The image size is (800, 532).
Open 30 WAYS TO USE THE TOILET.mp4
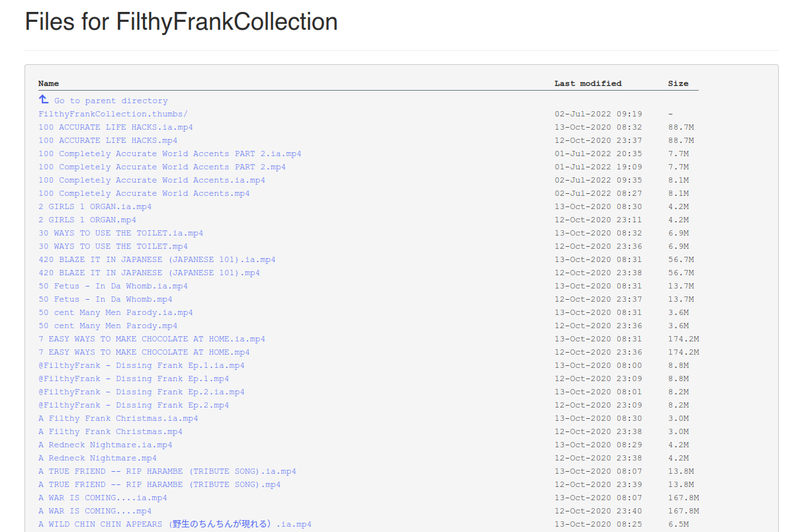113,246
